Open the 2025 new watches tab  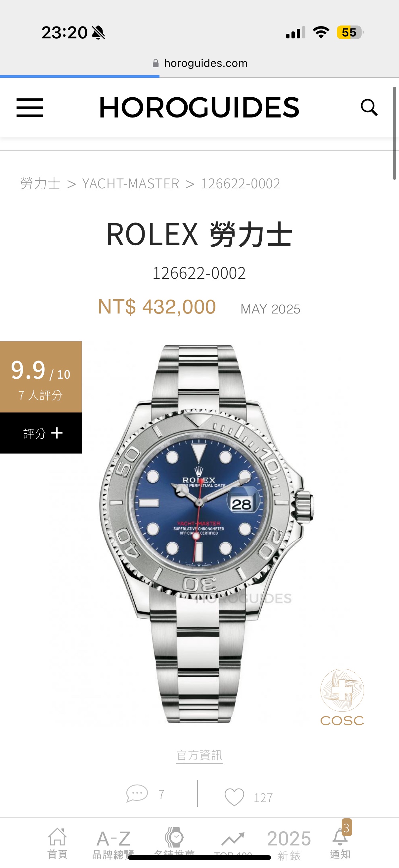point(289,844)
